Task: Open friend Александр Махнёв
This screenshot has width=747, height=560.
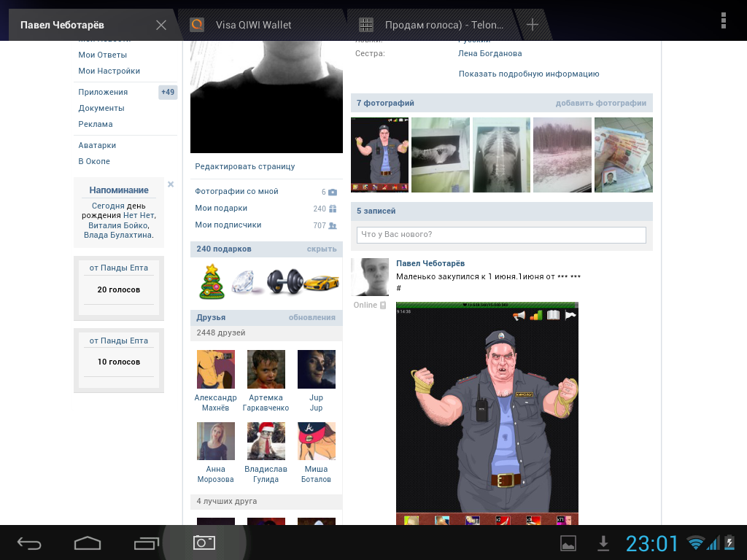Action: pyautogui.click(x=215, y=381)
